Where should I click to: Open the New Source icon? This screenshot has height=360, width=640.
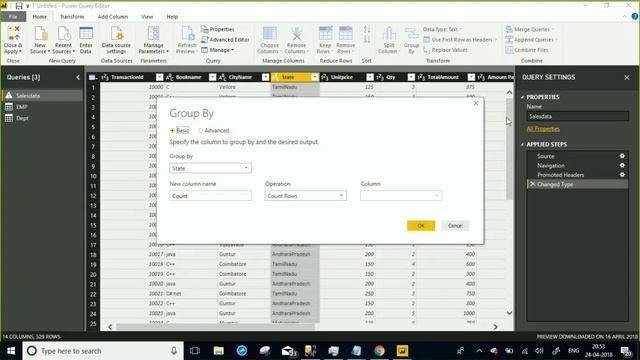40,40
